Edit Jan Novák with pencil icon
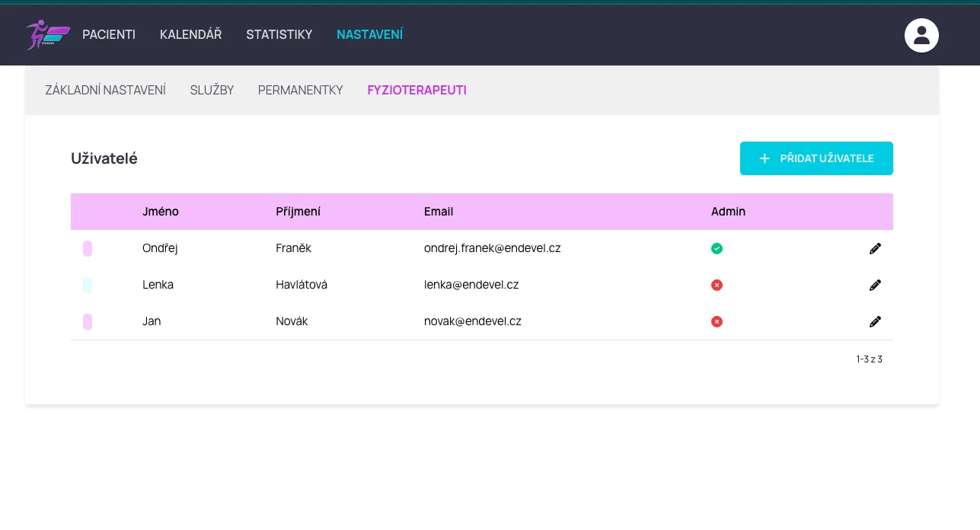980x530 pixels. coord(875,321)
